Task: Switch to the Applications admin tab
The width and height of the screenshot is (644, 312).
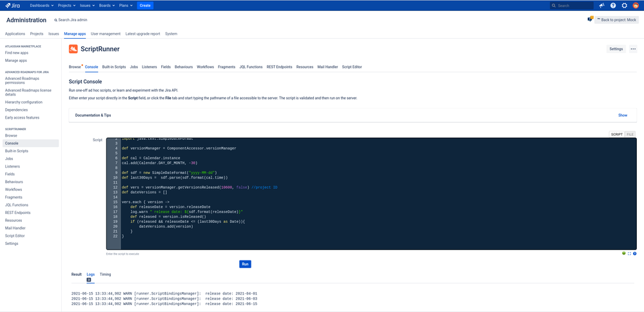Action: (15, 34)
